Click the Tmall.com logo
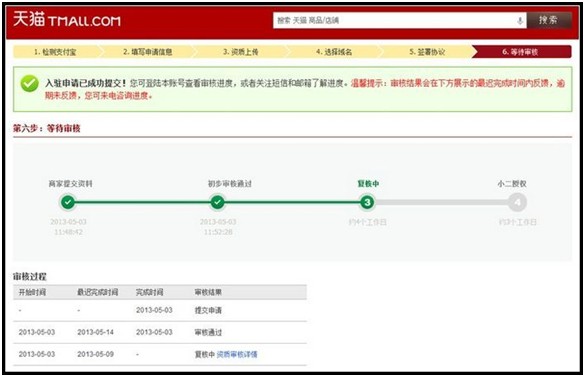The image size is (585, 377). pos(67,19)
